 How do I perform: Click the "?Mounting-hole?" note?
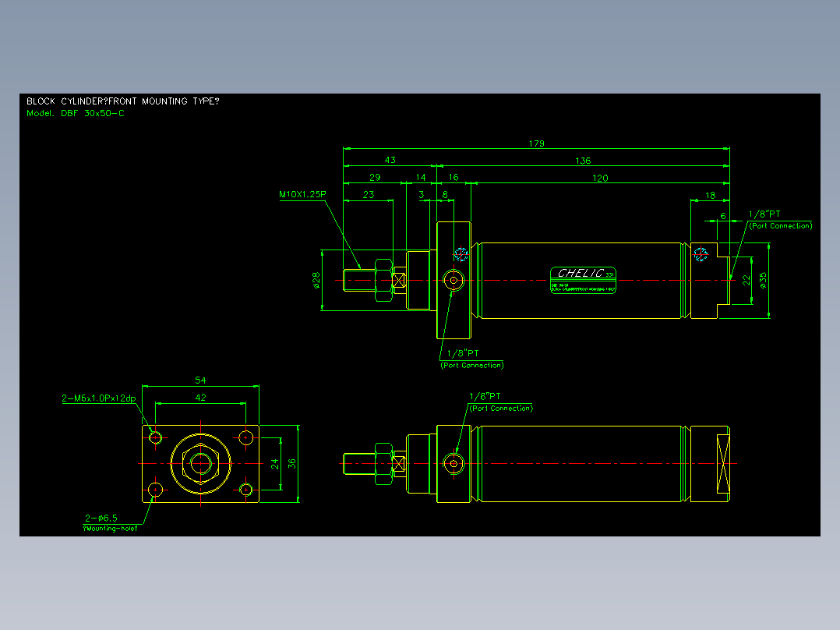tap(111, 528)
